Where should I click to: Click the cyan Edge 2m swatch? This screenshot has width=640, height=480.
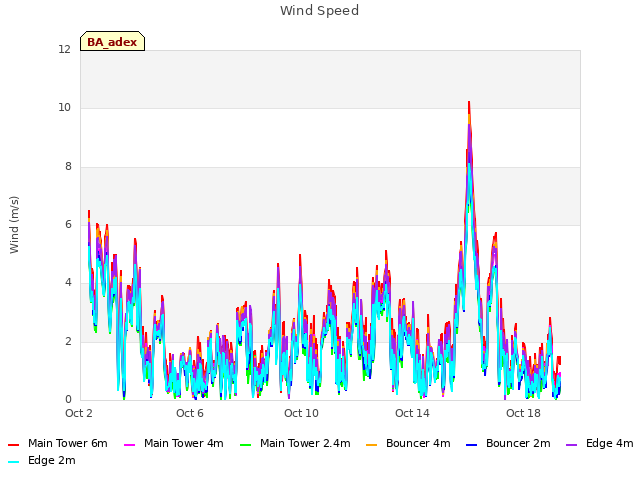13,462
